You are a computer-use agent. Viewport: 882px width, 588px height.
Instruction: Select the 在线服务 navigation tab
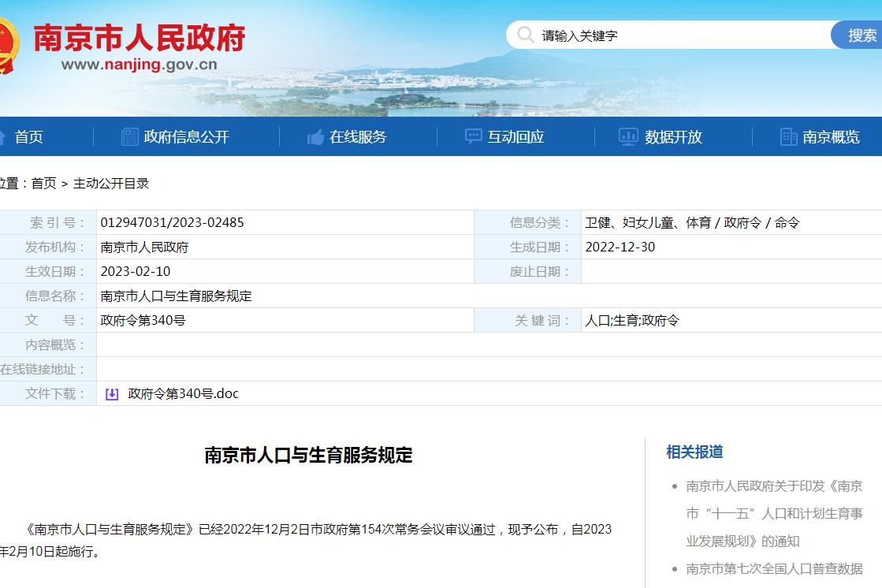click(x=358, y=137)
